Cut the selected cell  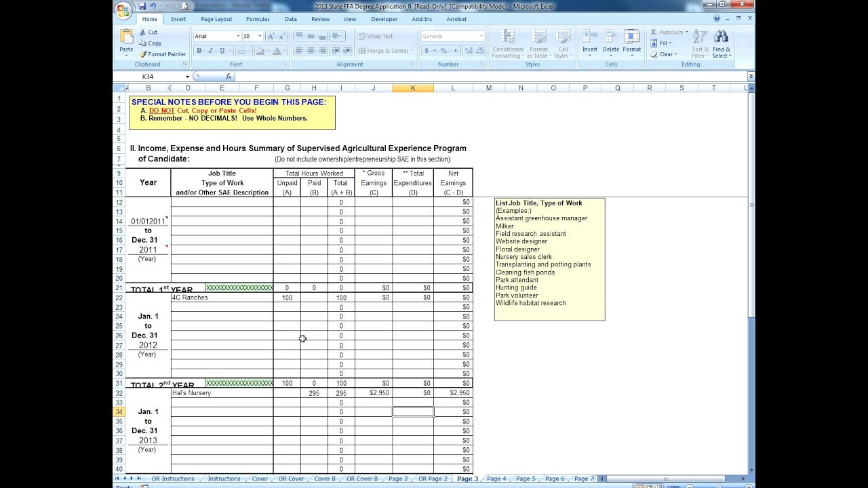click(x=148, y=32)
